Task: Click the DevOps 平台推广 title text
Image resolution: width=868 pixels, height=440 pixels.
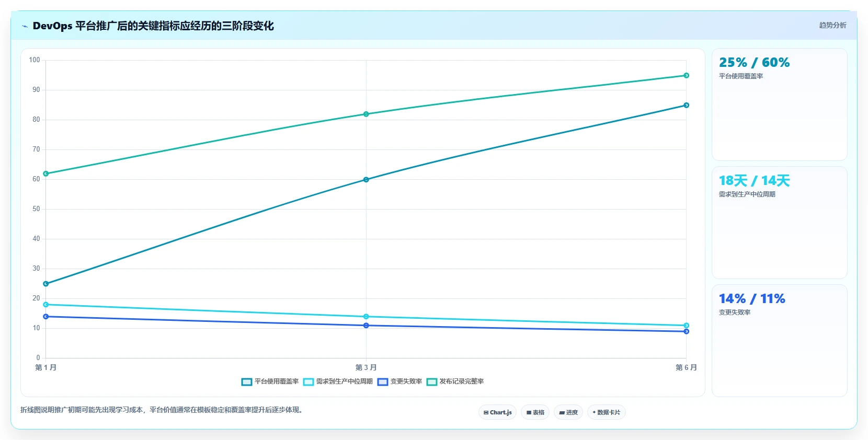Action: pos(153,26)
